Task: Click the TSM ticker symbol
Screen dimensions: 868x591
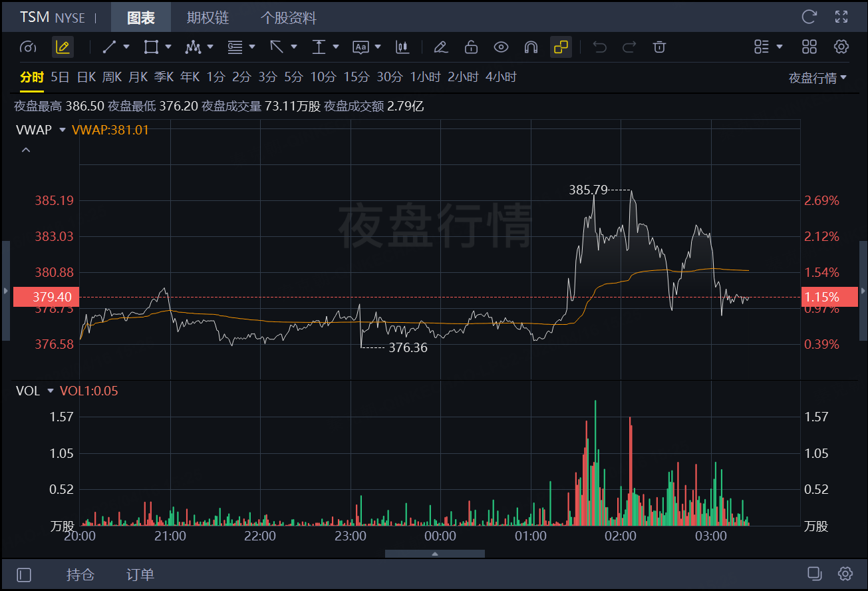Action: point(35,17)
